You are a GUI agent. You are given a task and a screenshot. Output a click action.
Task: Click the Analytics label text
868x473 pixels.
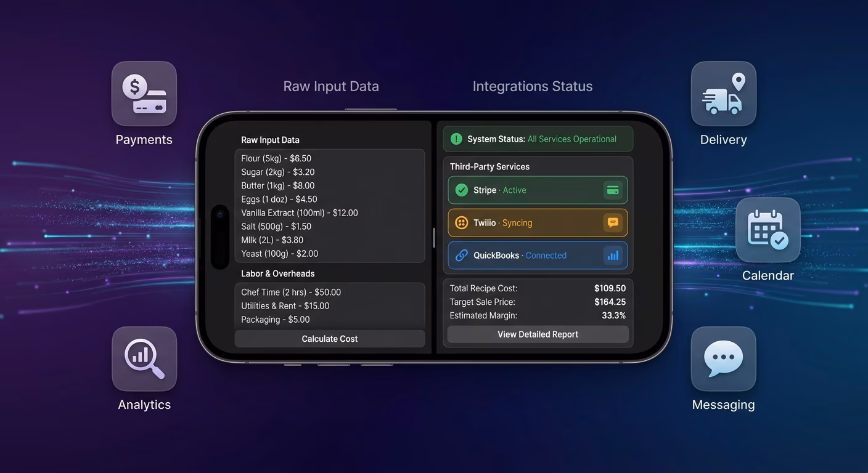(144, 405)
